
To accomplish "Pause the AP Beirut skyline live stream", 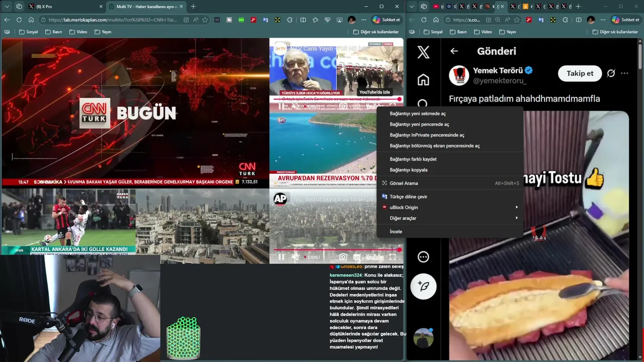I will click(x=281, y=257).
